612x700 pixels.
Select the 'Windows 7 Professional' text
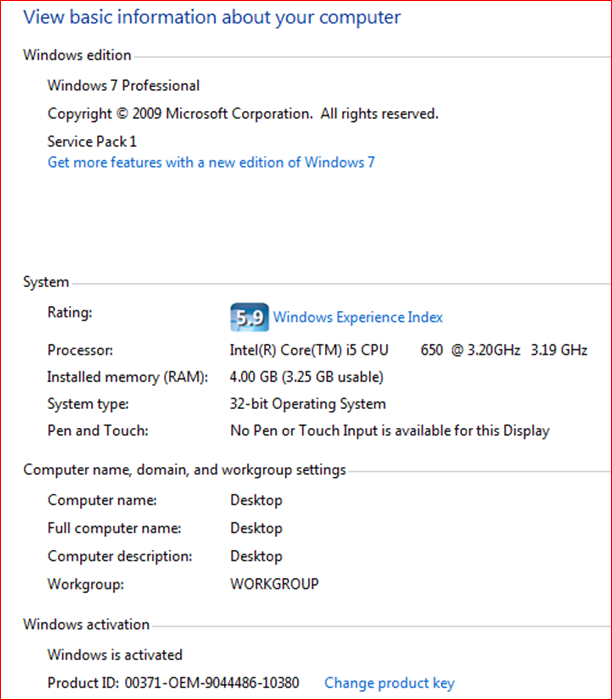point(124,85)
